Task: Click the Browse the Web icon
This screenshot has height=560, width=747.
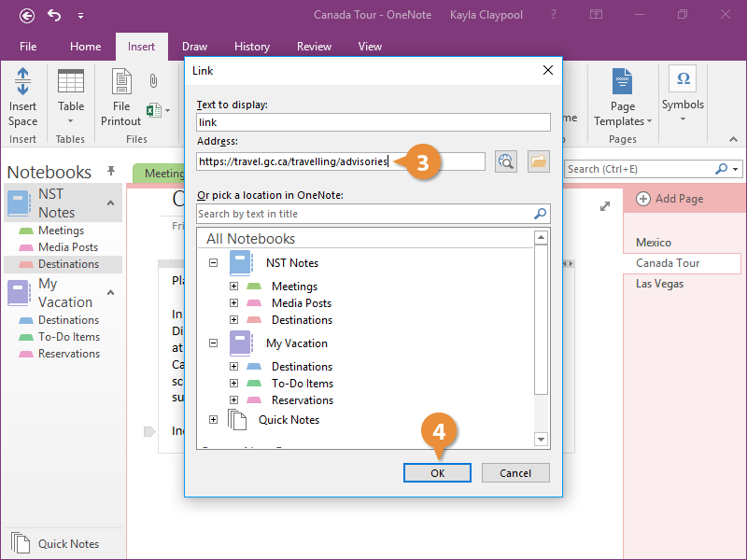Action: pyautogui.click(x=506, y=161)
